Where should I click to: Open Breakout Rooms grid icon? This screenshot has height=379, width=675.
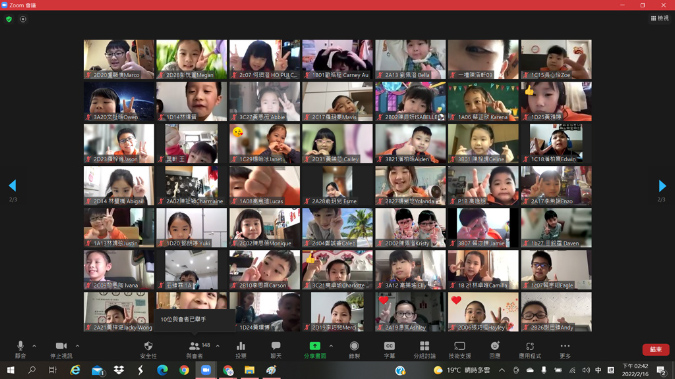[x=424, y=349]
